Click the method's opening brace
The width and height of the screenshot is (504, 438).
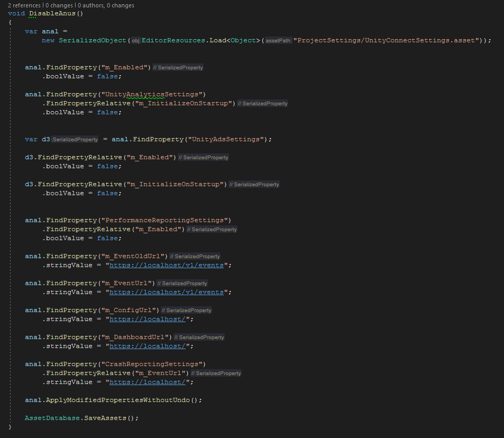(10, 23)
